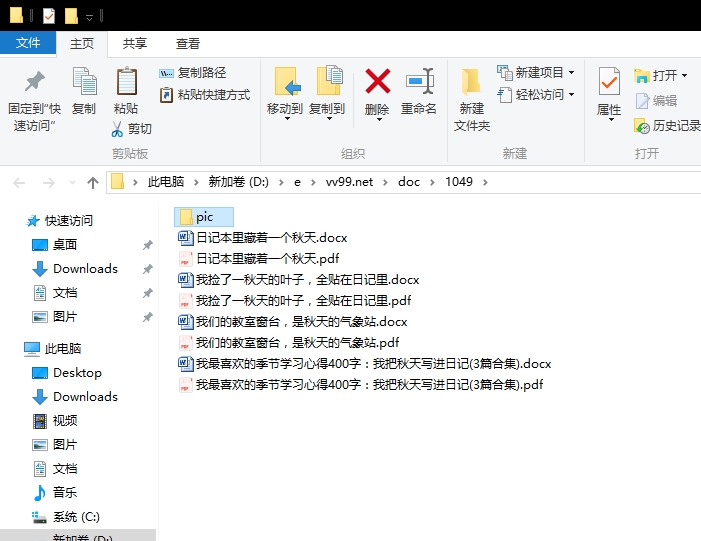Viewport: 701px width, 541px height.
Task: Click the title bar new folder icon
Action: 71,16
